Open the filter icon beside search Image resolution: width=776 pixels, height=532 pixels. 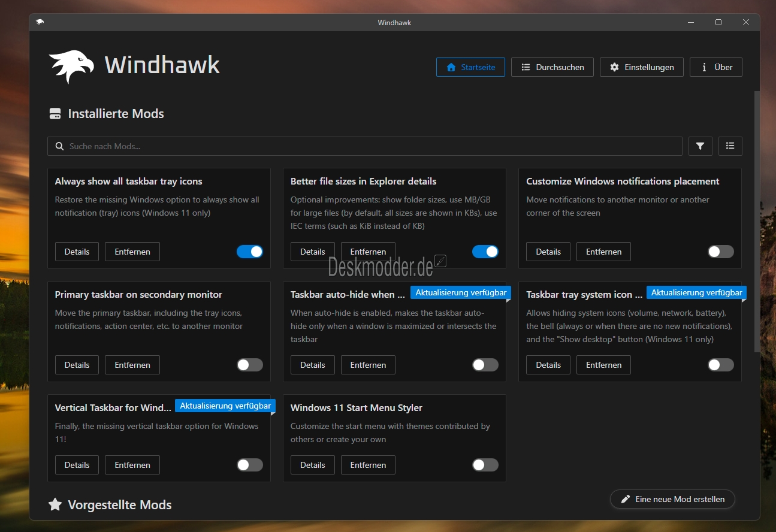[700, 146]
